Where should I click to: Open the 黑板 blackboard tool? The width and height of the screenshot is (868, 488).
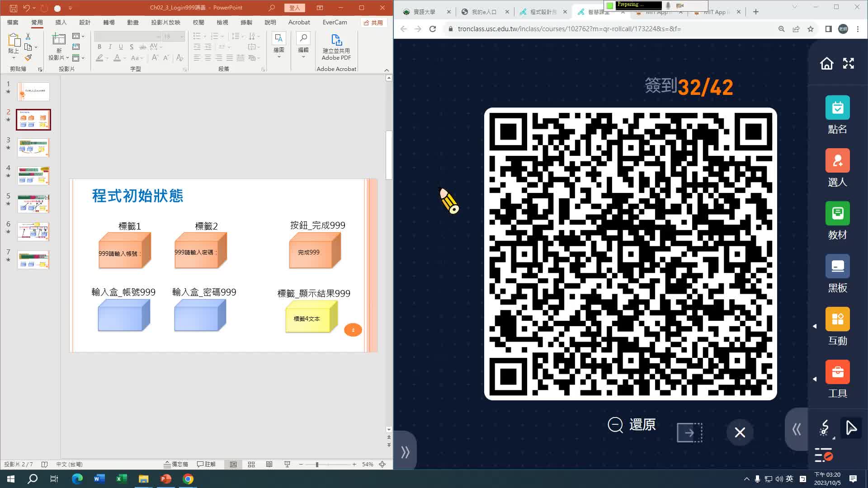point(837,273)
